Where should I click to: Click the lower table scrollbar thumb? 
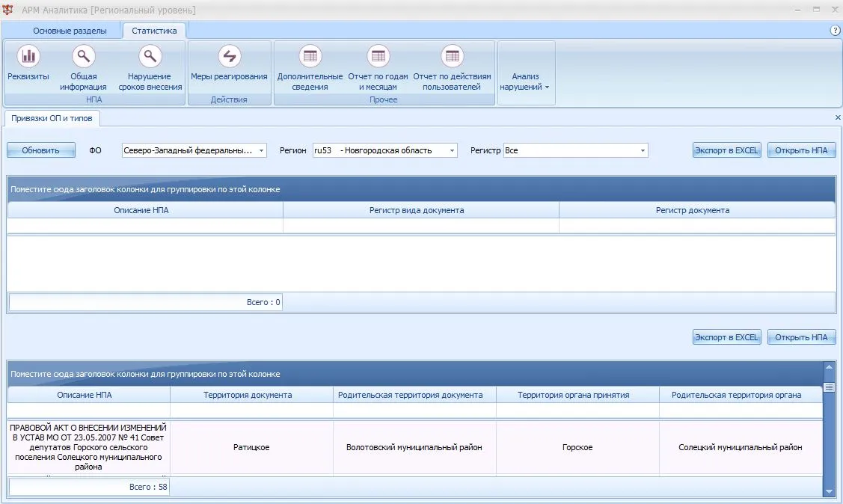pyautogui.click(x=829, y=387)
